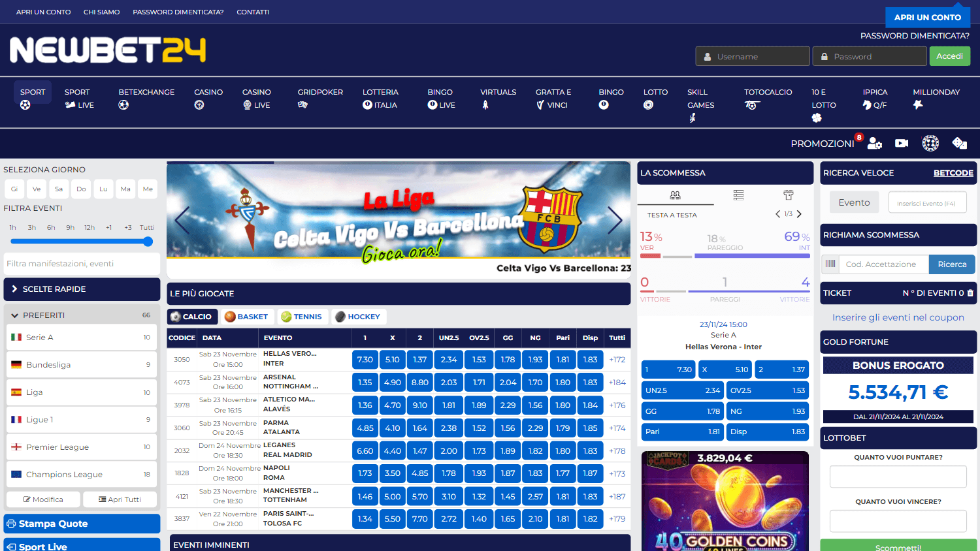The width and height of the screenshot is (980, 551).
Task: Switch to Tennis tab
Action: pos(301,317)
